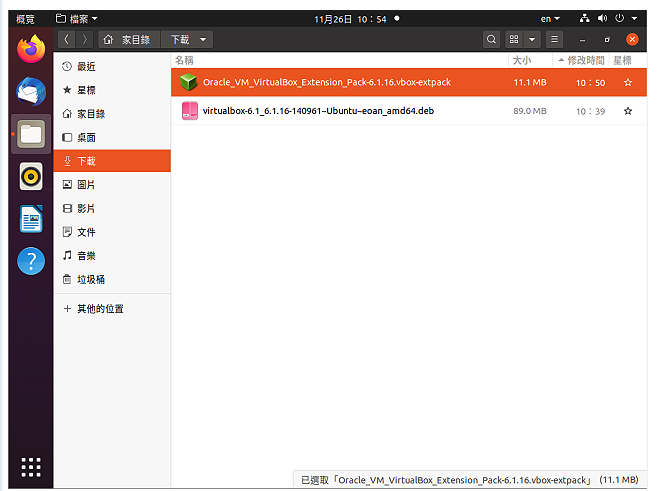Screen dimensions: 661x491
Task: Open 家目錄 in the sidebar
Action: (112, 114)
